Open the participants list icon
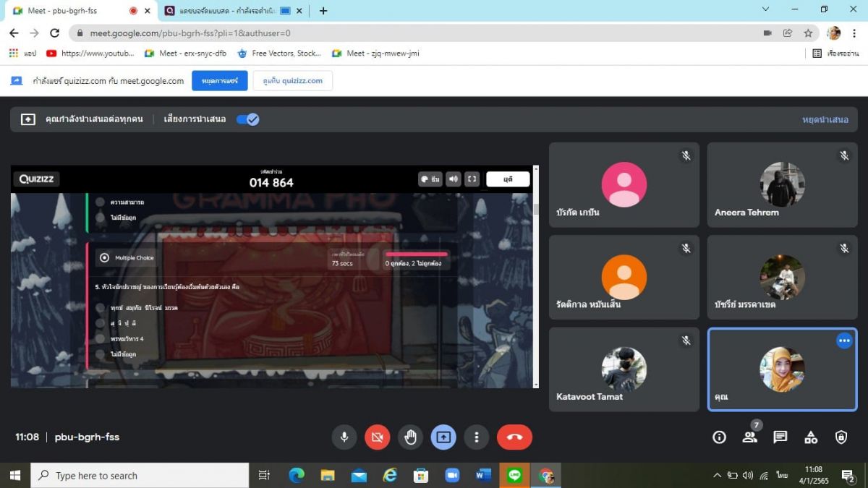This screenshot has width=868, height=488. coord(749,437)
